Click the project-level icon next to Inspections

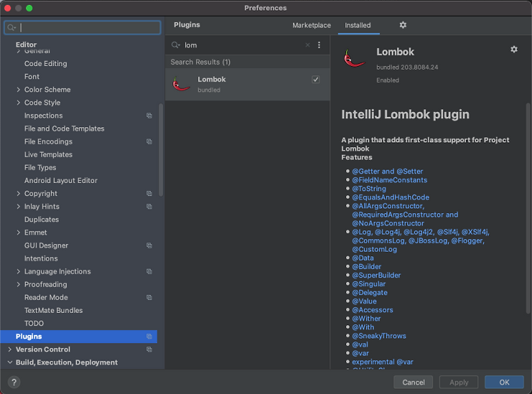pos(149,116)
